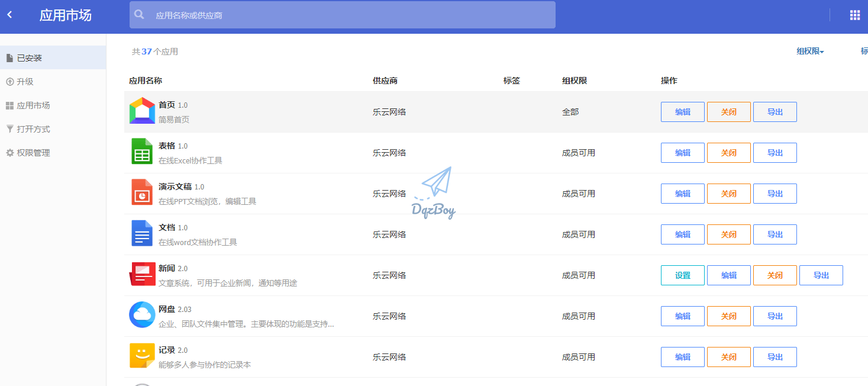
Task: Click the back arrow in the header
Action: click(9, 15)
